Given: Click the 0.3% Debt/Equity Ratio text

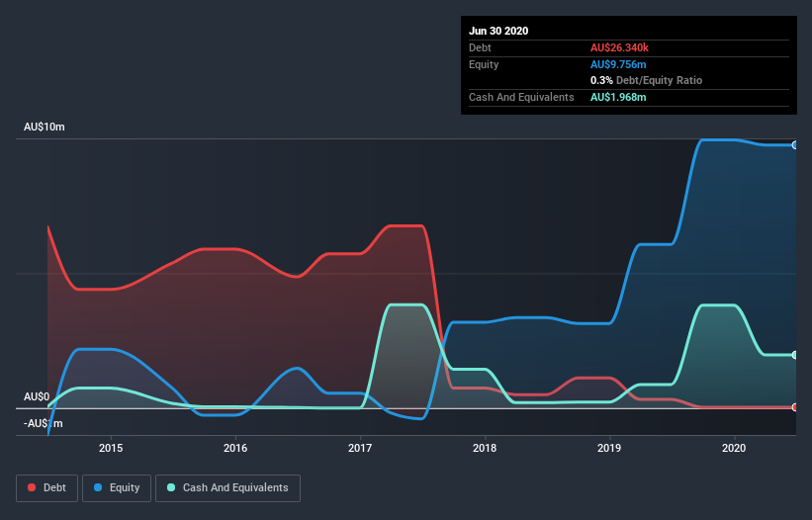Looking at the screenshot, I should point(646,81).
